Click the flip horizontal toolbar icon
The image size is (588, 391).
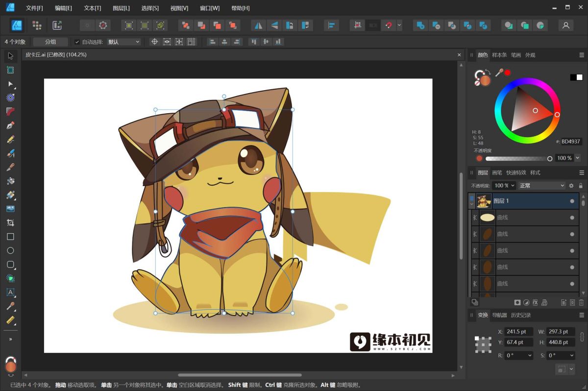point(258,25)
